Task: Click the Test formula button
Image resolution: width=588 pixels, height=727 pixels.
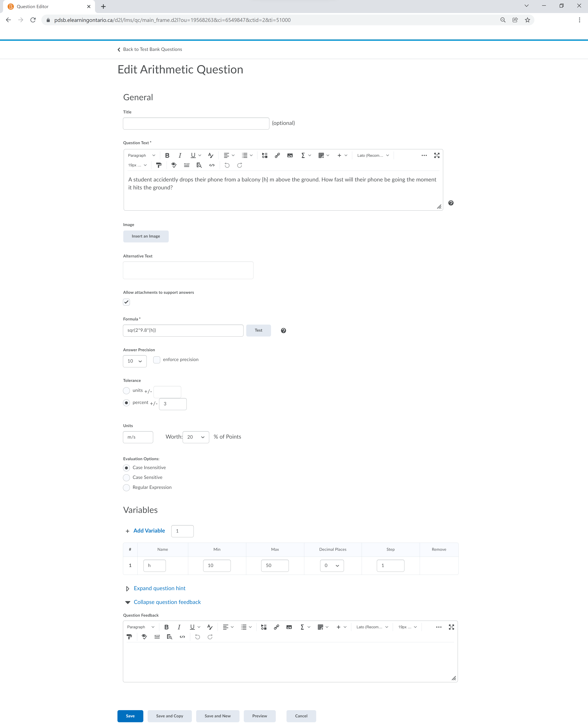Action: tap(258, 330)
